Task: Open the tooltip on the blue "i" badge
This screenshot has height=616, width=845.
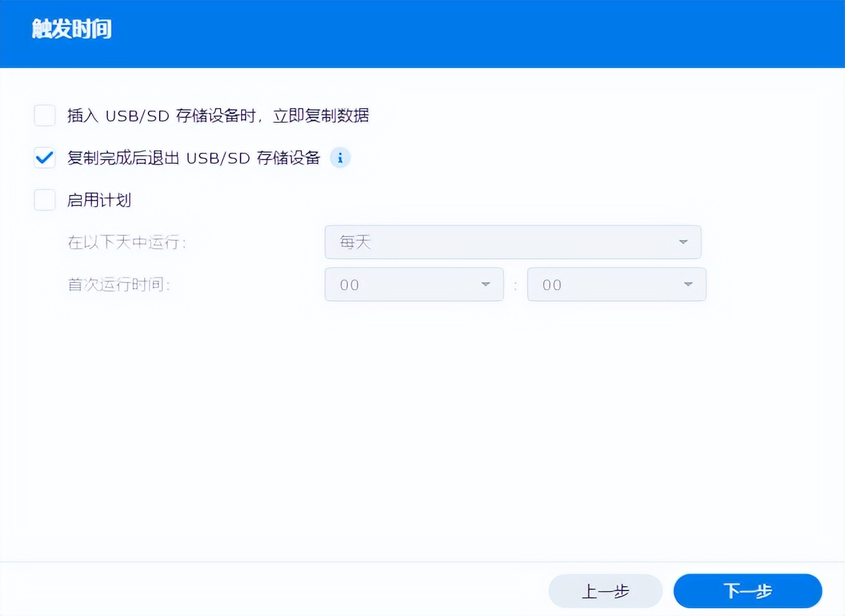Action: (x=340, y=158)
